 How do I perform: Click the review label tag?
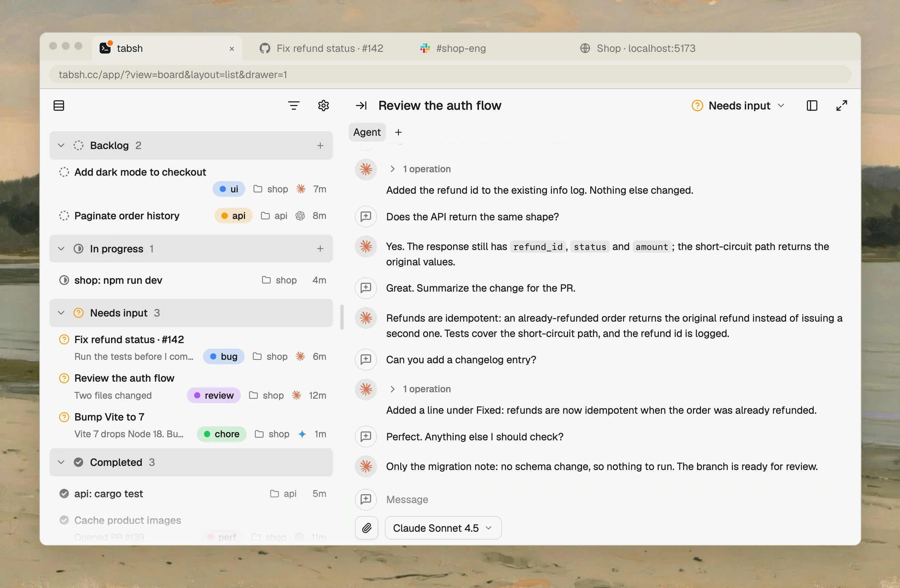(x=214, y=396)
